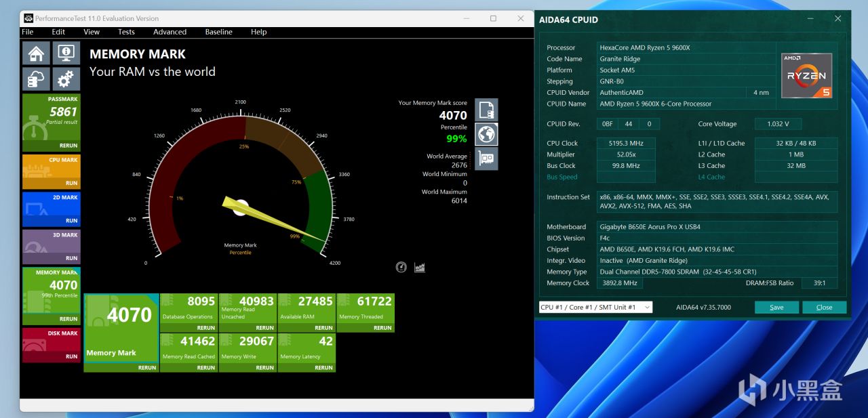The image size is (868, 418).
Task: Click Save in AIDA64 CPUID
Action: coord(776,307)
